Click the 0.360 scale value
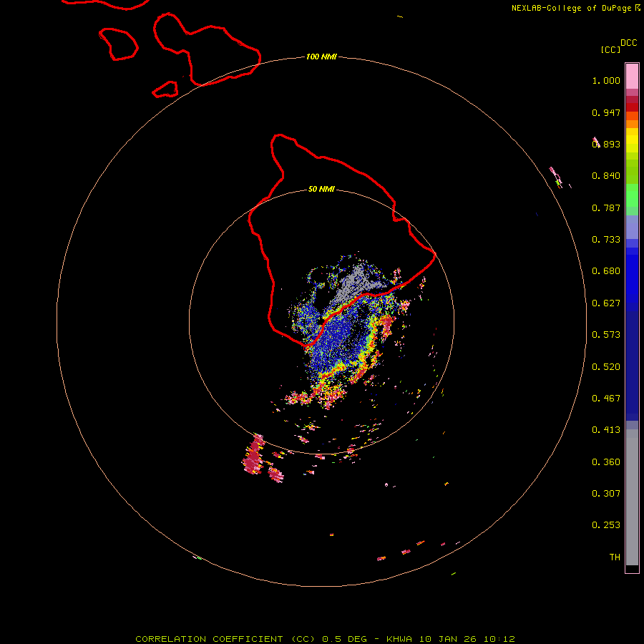The width and height of the screenshot is (644, 644). (606, 462)
